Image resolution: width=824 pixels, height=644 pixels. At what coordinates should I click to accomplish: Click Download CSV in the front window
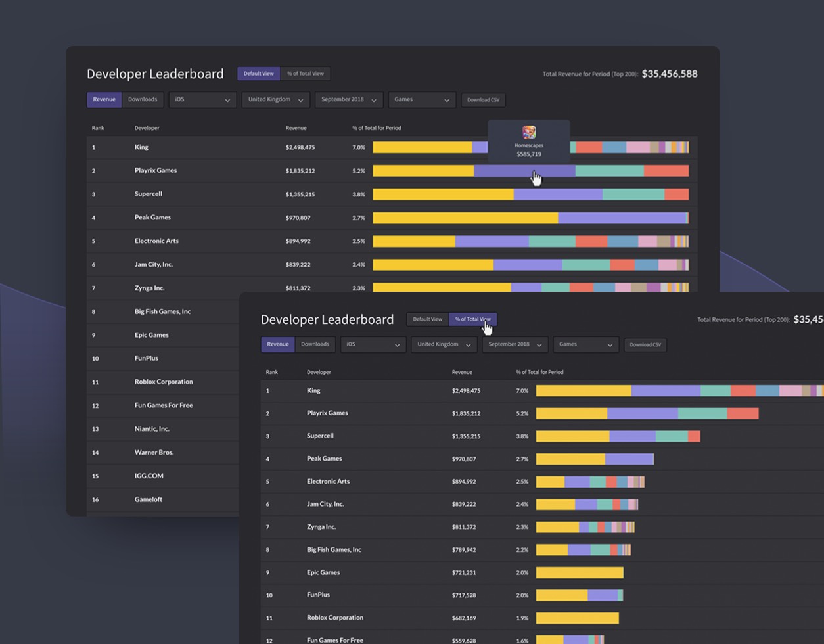[645, 344]
